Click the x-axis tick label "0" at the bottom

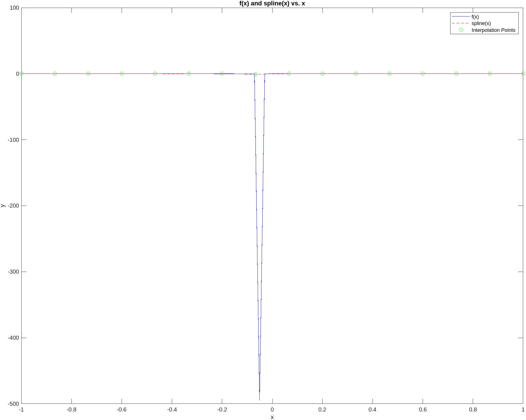click(272, 410)
